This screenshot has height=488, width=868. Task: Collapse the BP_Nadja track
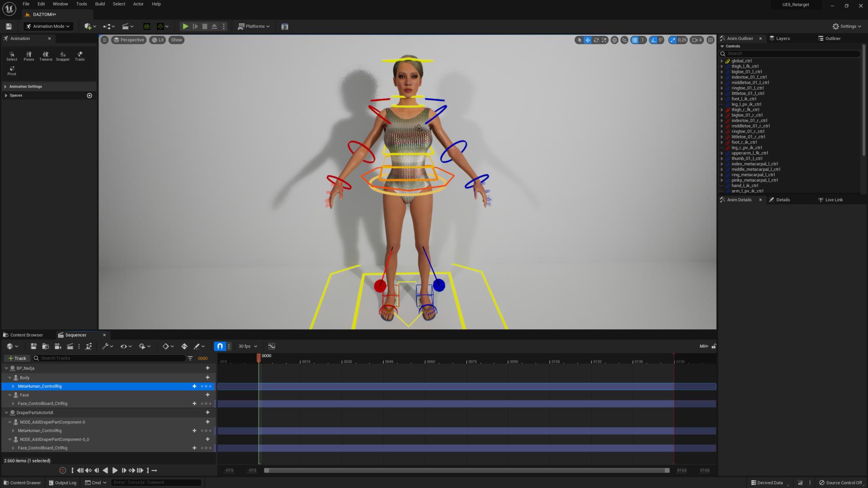[x=7, y=368]
